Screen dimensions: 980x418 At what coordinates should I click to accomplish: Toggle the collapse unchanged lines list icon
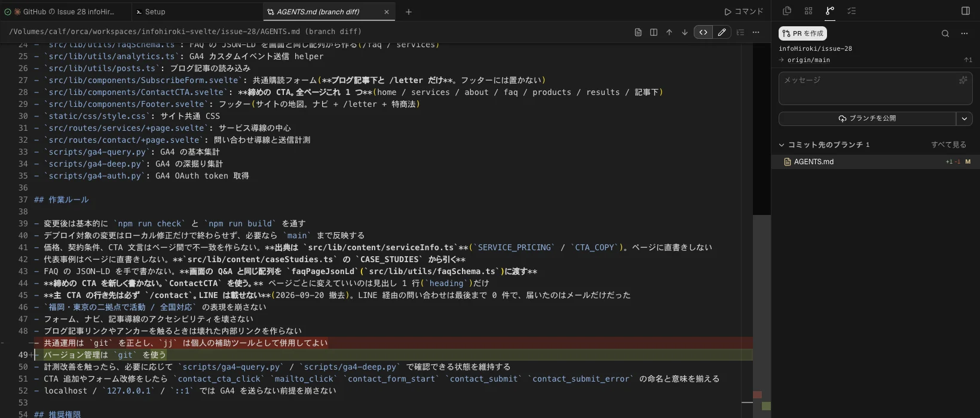[x=740, y=32]
